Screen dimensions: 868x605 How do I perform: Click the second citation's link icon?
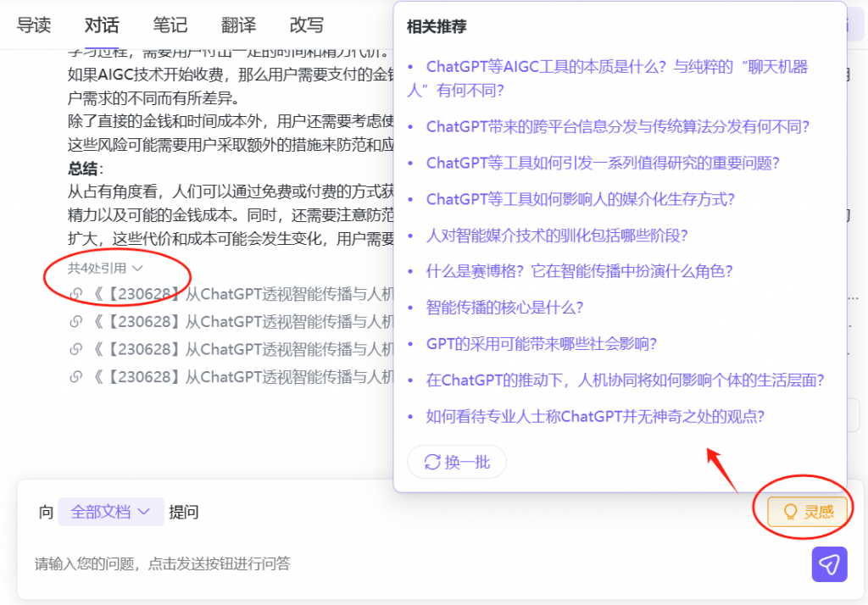(75, 322)
